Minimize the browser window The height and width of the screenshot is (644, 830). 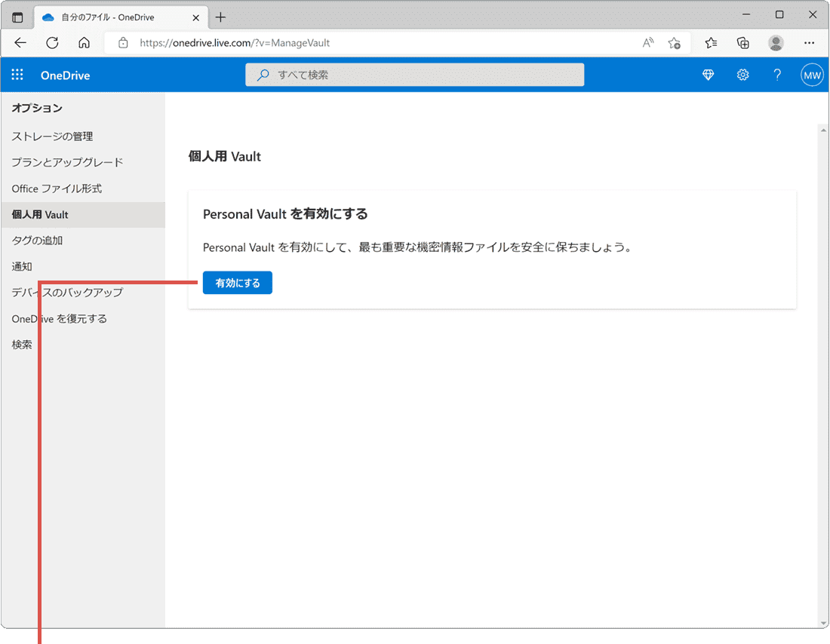[x=746, y=15]
